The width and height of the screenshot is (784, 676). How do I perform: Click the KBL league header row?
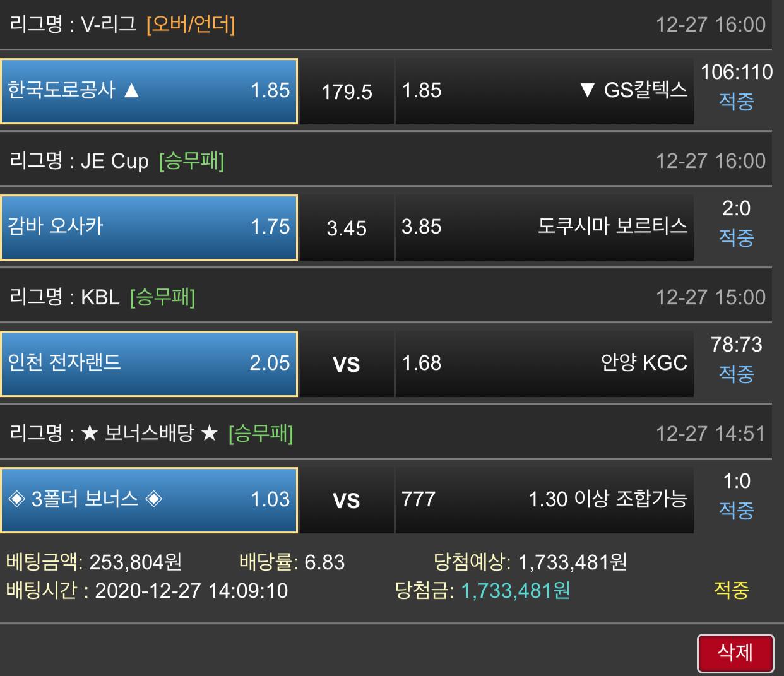[386, 297]
